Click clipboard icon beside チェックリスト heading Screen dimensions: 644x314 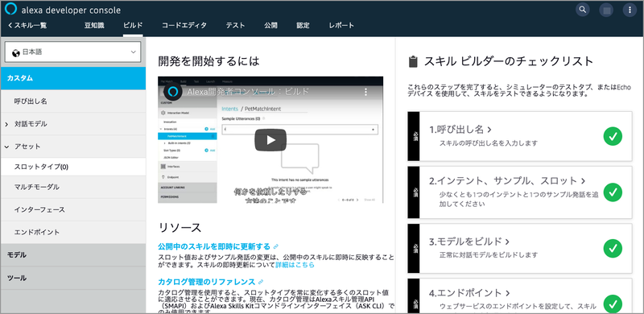(x=413, y=62)
